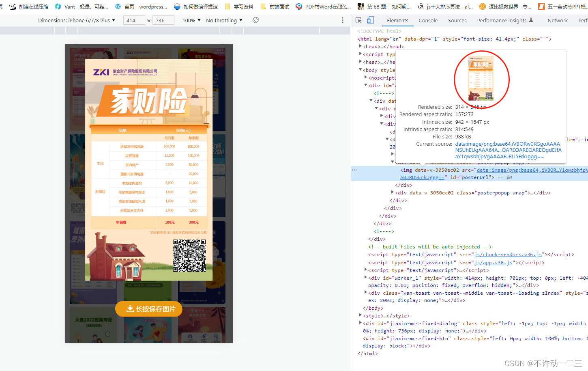This screenshot has width=588, height=371.
Task: Collapse the body element node
Action: (x=361, y=70)
